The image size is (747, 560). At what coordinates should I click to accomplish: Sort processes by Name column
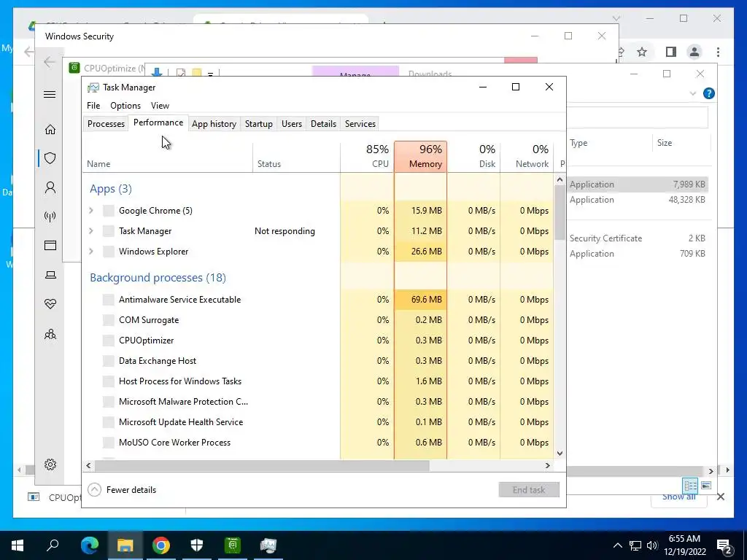click(x=168, y=157)
